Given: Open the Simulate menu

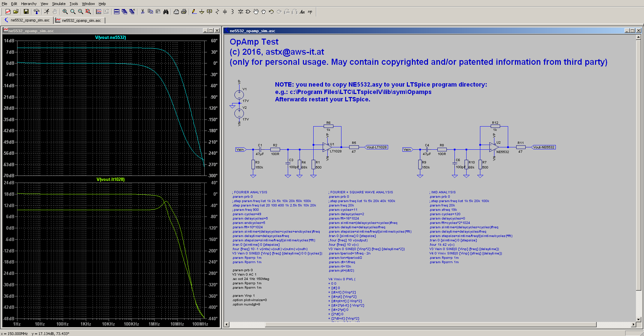Looking at the screenshot, I should click(x=59, y=4).
